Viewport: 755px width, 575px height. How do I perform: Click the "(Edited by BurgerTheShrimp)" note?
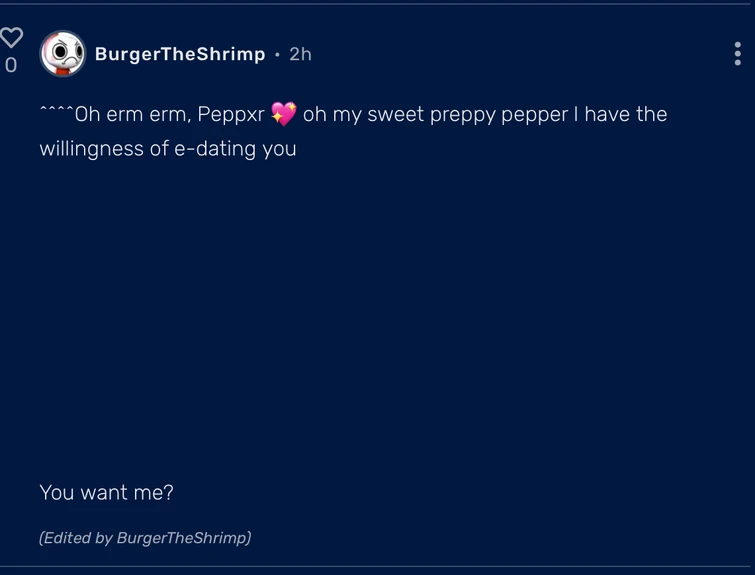[145, 538]
